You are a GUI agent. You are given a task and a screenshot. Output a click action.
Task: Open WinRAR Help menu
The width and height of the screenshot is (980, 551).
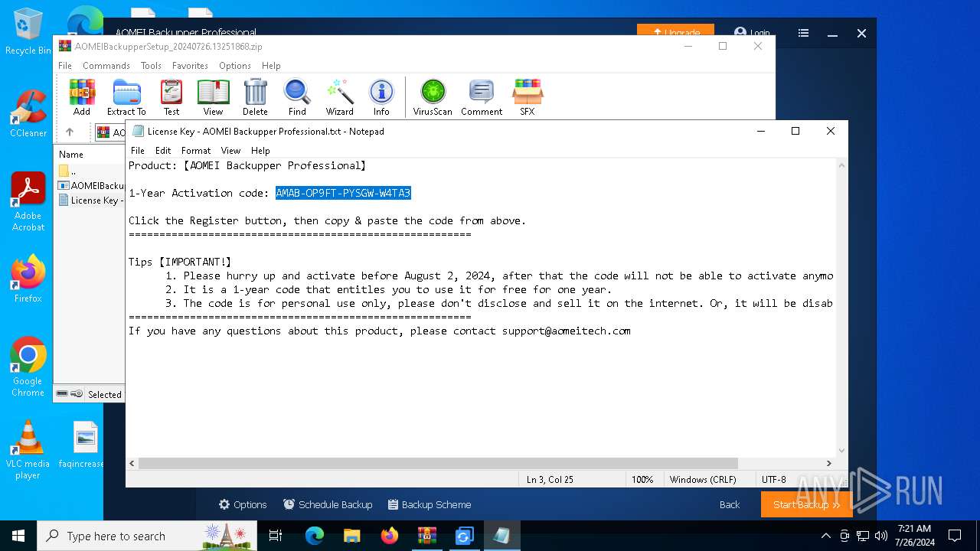(271, 66)
